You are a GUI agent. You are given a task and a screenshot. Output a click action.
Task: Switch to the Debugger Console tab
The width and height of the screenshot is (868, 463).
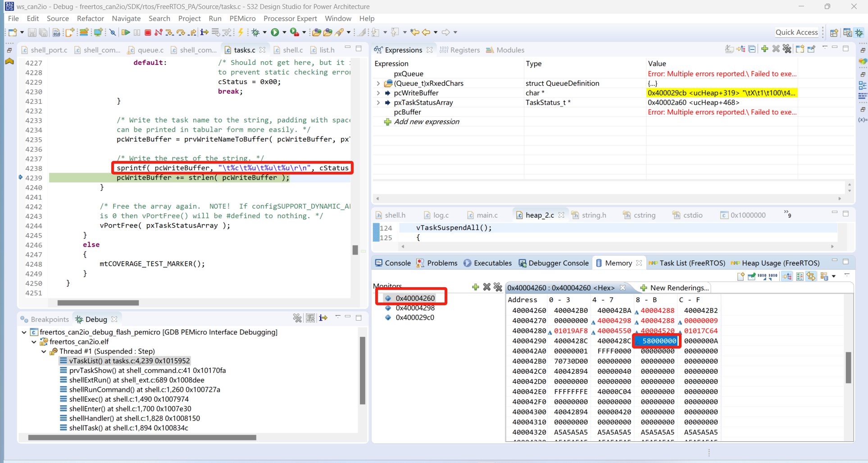coord(554,263)
